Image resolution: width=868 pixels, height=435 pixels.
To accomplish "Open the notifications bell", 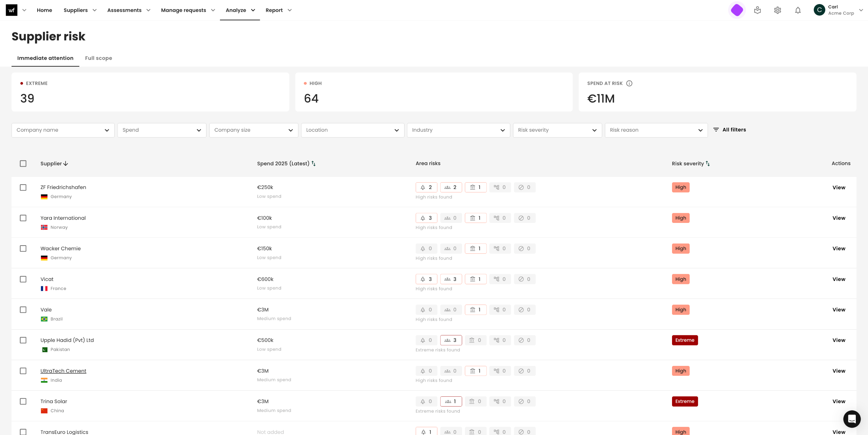I will coord(798,10).
